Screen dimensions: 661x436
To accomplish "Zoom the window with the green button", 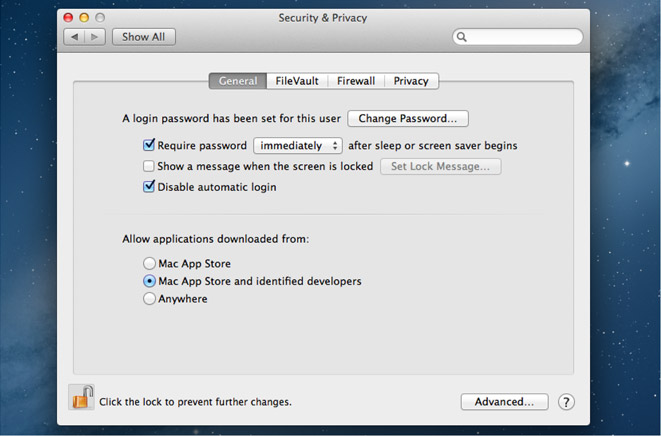I will tap(100, 18).
